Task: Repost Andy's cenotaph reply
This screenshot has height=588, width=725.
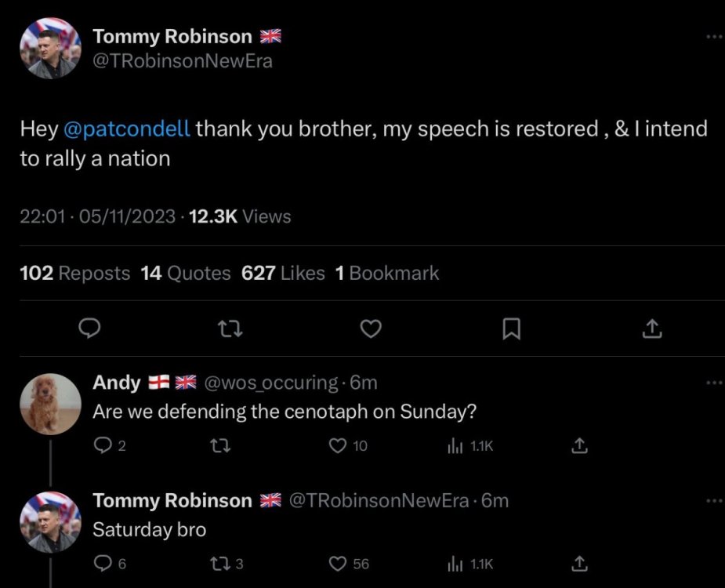Action: pos(220,446)
